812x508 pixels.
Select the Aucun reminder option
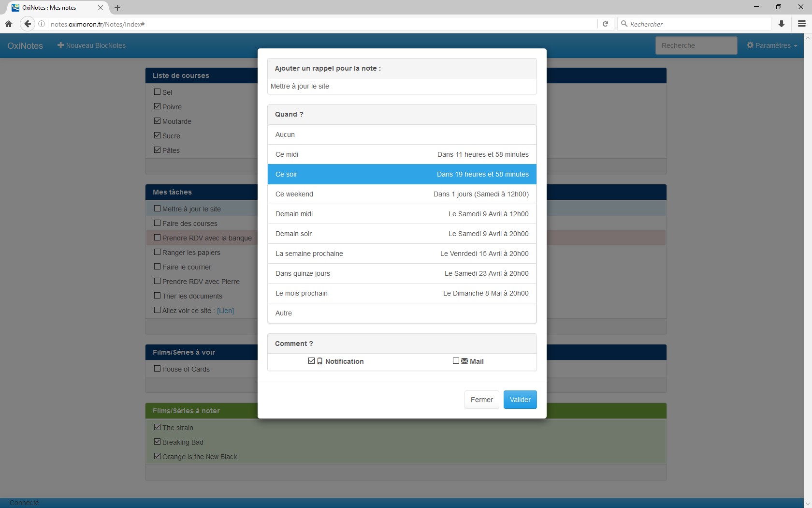point(402,134)
